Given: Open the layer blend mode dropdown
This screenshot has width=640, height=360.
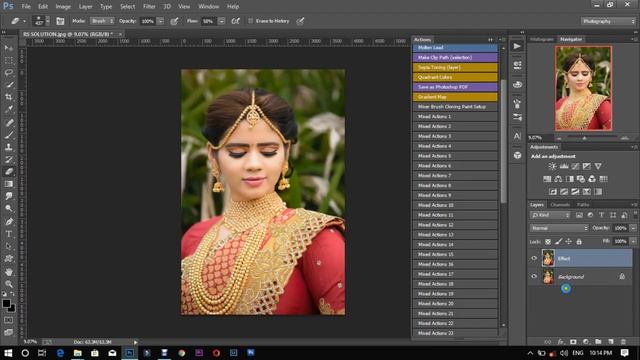Looking at the screenshot, I should coord(559,228).
